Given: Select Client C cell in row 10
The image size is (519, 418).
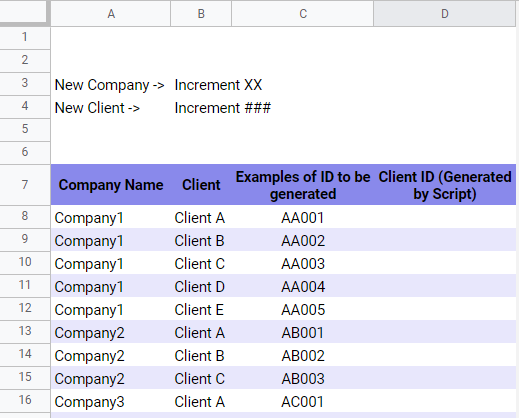Looking at the screenshot, I should (201, 263).
